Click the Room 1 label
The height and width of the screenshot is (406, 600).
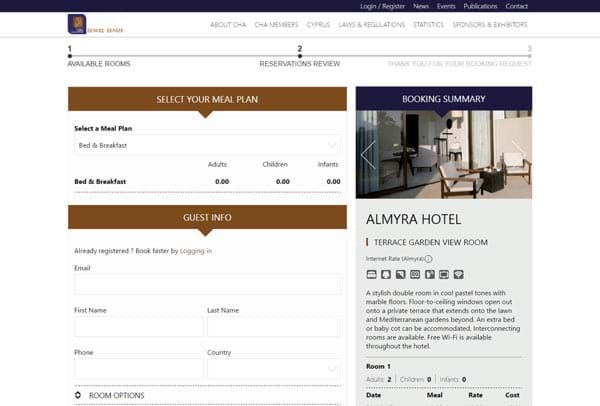(x=378, y=367)
